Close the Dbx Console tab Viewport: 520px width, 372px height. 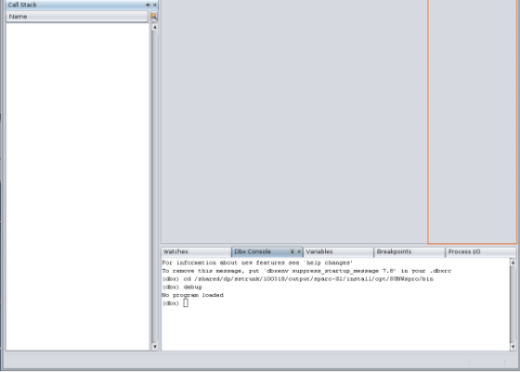[299, 252]
